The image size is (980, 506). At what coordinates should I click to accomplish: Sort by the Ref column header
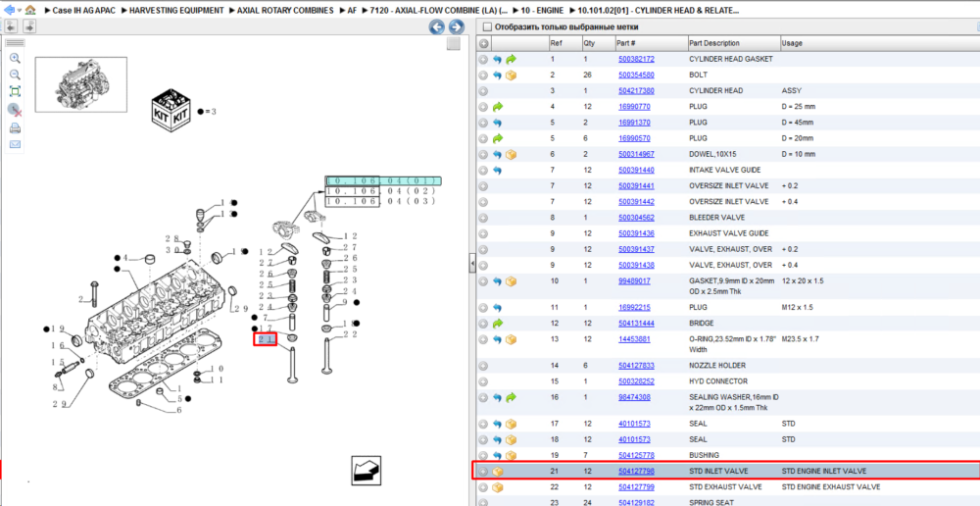click(565, 43)
